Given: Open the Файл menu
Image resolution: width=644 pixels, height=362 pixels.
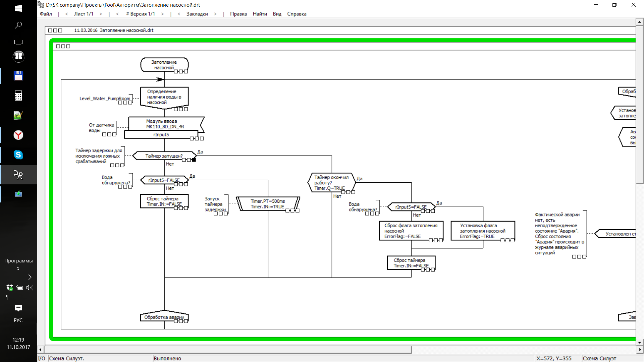Looking at the screenshot, I should (x=46, y=14).
